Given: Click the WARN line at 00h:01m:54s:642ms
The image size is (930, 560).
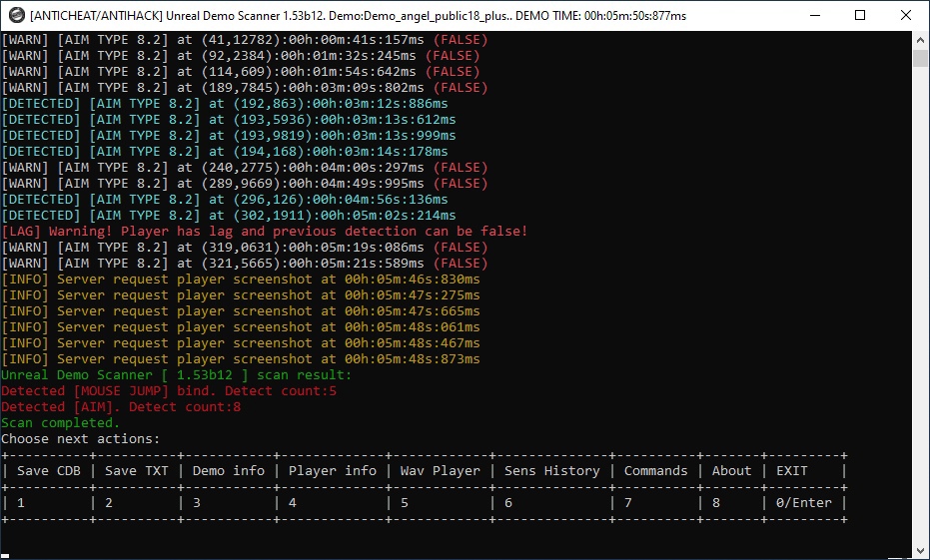Looking at the screenshot, I should pyautogui.click(x=241, y=72).
